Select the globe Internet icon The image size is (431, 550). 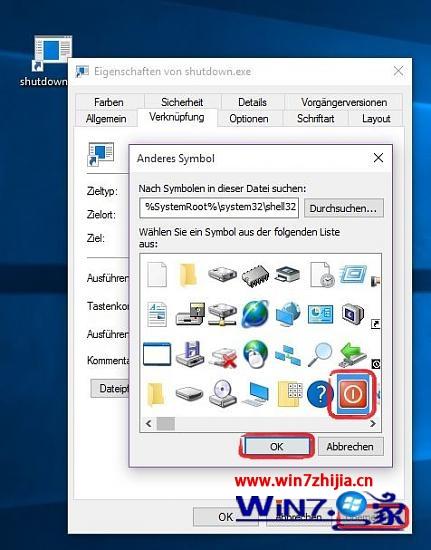[x=255, y=313]
